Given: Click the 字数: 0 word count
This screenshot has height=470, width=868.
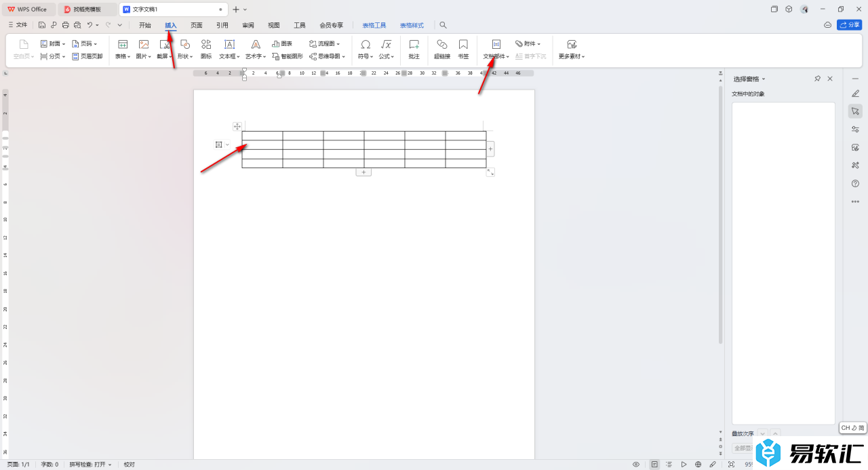Looking at the screenshot, I should coord(50,465).
